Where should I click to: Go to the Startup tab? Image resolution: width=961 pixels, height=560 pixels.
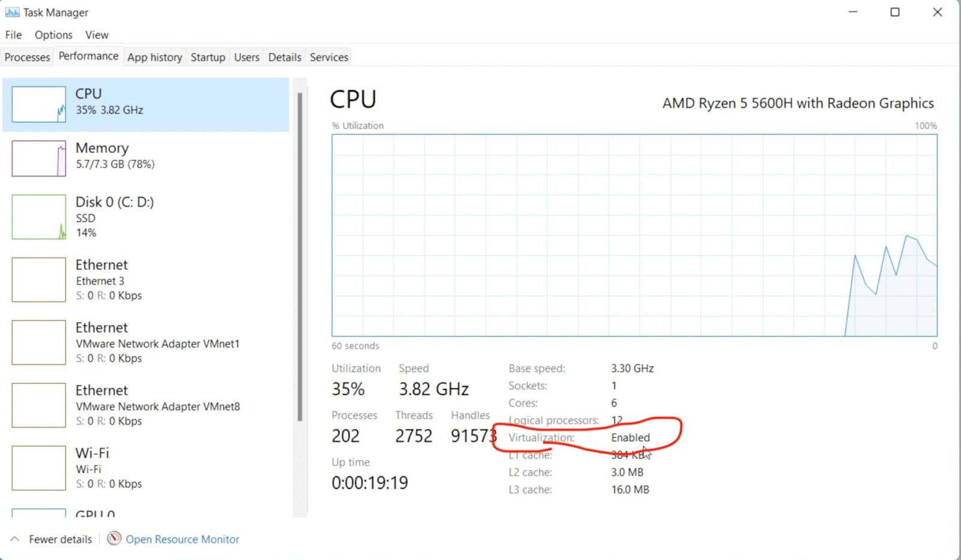[x=208, y=57]
